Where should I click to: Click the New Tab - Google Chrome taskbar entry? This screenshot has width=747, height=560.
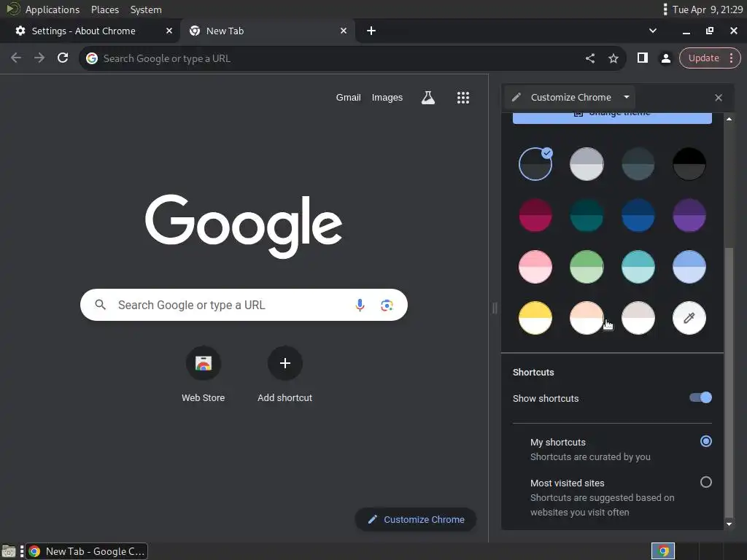(86, 551)
